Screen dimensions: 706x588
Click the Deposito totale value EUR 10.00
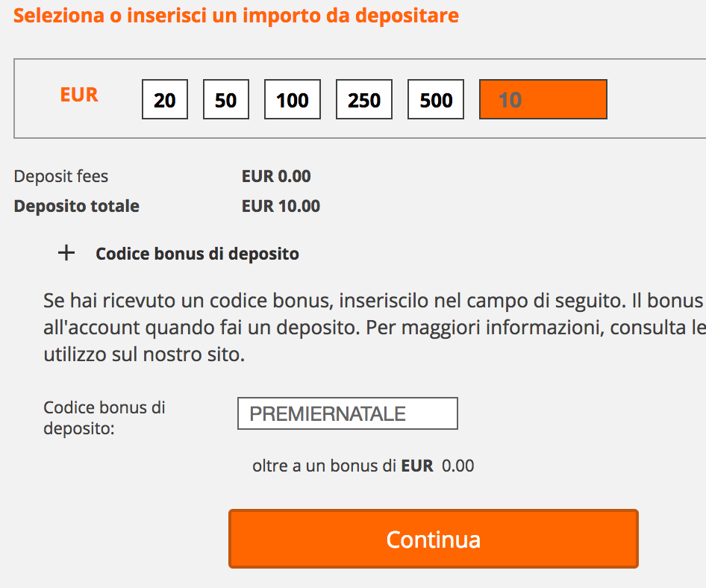(x=281, y=206)
